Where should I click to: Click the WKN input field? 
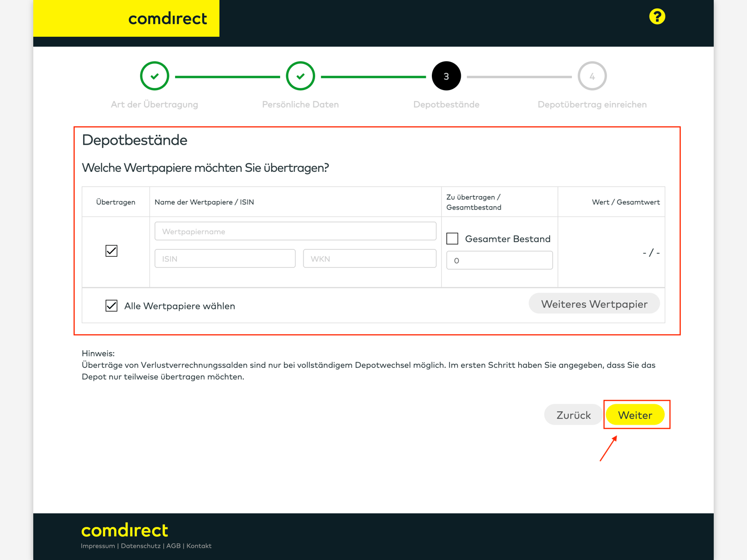[369, 258]
